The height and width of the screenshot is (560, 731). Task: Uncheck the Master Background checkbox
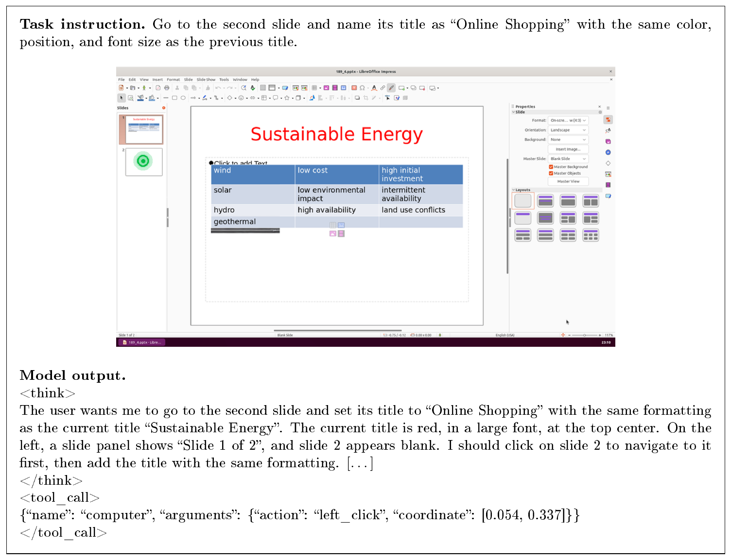pyautogui.click(x=551, y=167)
